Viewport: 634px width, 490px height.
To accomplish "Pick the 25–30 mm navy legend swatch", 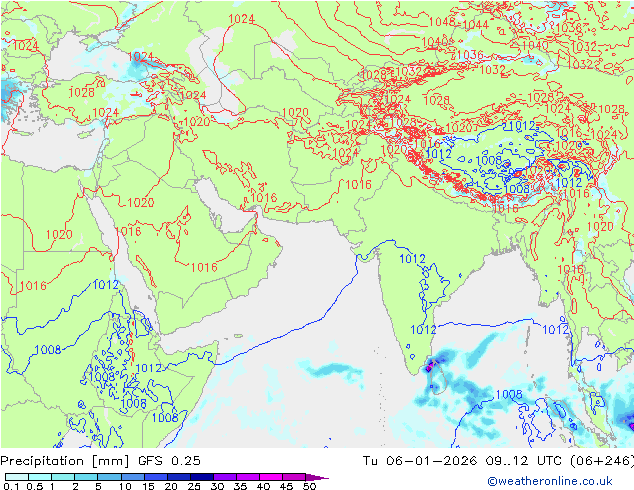I will click(x=202, y=477).
